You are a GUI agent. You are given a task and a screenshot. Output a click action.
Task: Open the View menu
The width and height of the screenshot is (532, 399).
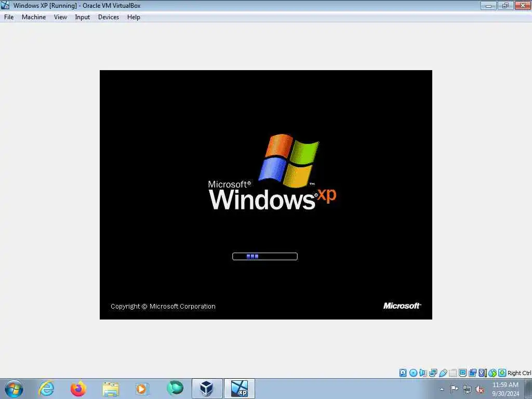click(60, 17)
